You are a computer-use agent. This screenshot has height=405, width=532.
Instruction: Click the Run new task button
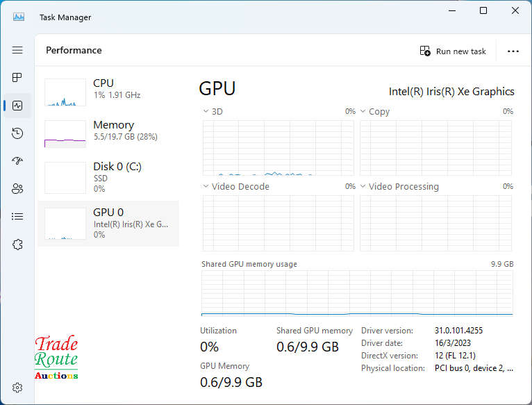(453, 51)
